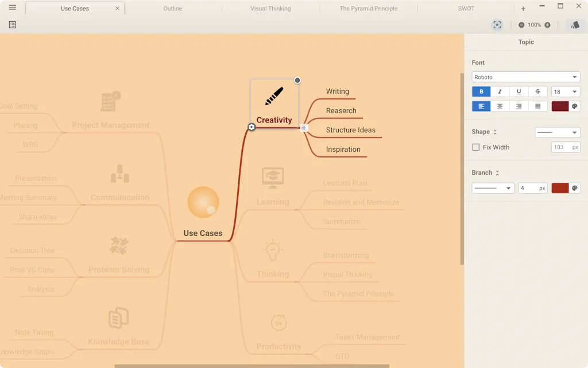This screenshot has height=368, width=588.
Task: Apply strikethrough to the topic text
Action: pyautogui.click(x=537, y=91)
